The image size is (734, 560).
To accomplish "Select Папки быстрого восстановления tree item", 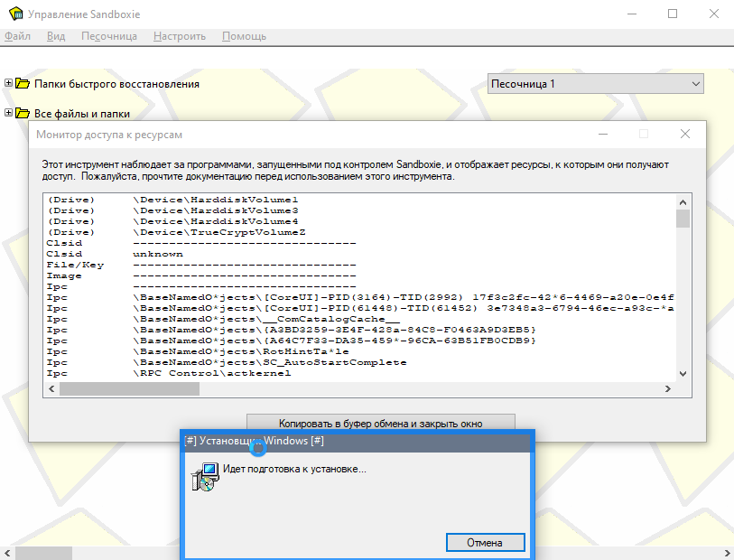I will 116,84.
